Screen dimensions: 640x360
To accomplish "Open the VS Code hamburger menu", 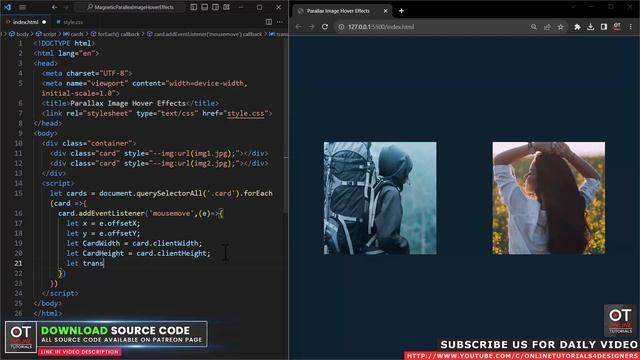I will coord(22,7).
